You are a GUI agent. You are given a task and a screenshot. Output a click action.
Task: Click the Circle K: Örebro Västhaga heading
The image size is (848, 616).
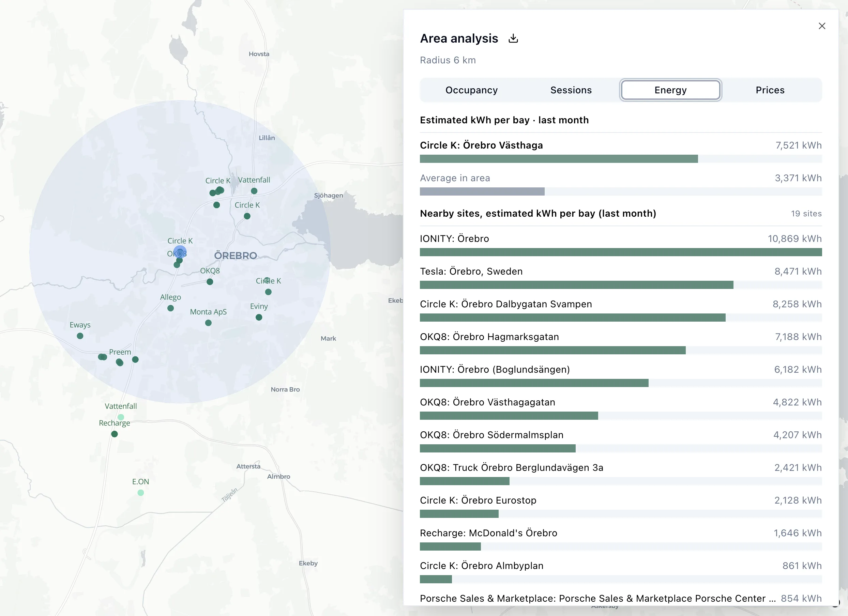point(481,145)
